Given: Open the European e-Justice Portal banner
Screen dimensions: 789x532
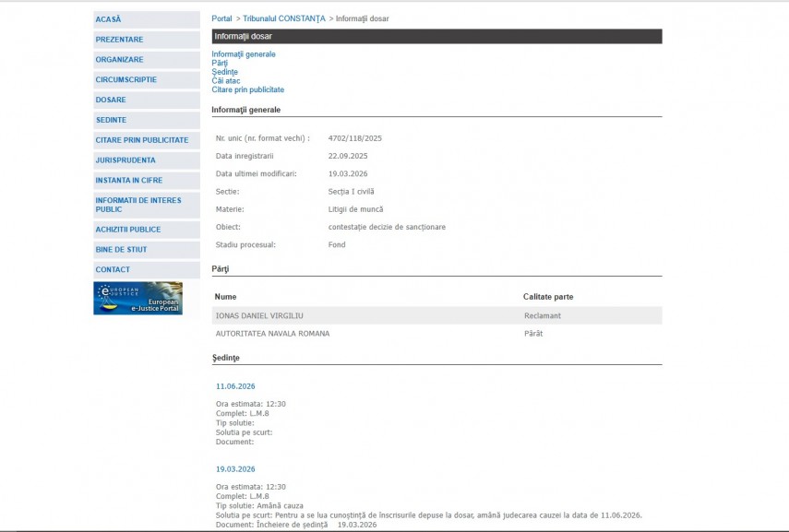Looking at the screenshot, I should point(137,298).
